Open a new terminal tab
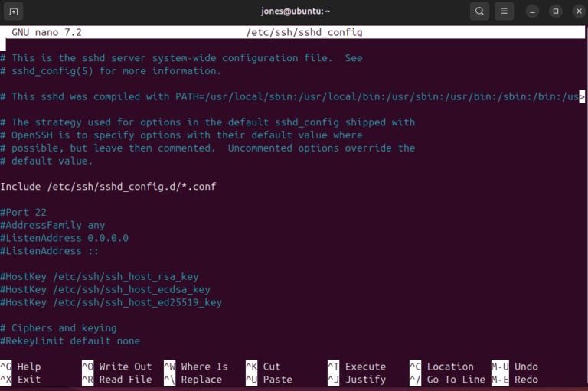 [x=14, y=11]
